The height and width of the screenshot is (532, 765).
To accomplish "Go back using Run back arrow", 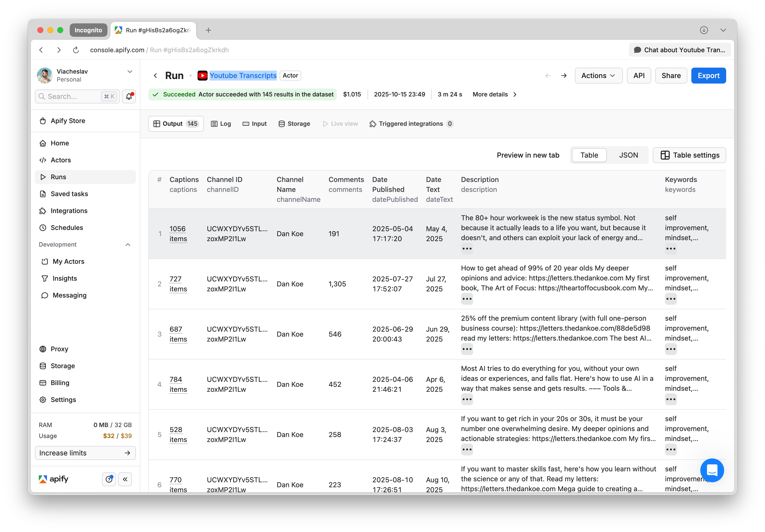I will [155, 76].
